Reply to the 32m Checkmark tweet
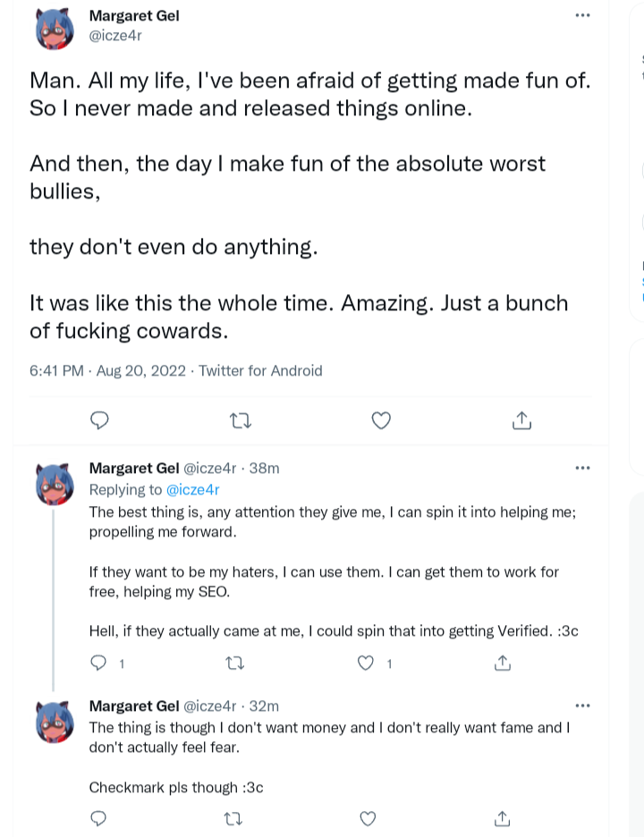Screen dimensions: 644x837 tap(98, 818)
